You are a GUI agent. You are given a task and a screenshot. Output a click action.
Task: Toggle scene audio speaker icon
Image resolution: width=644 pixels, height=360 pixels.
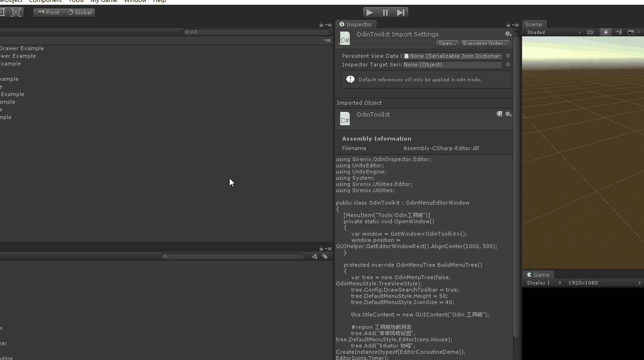[618, 32]
